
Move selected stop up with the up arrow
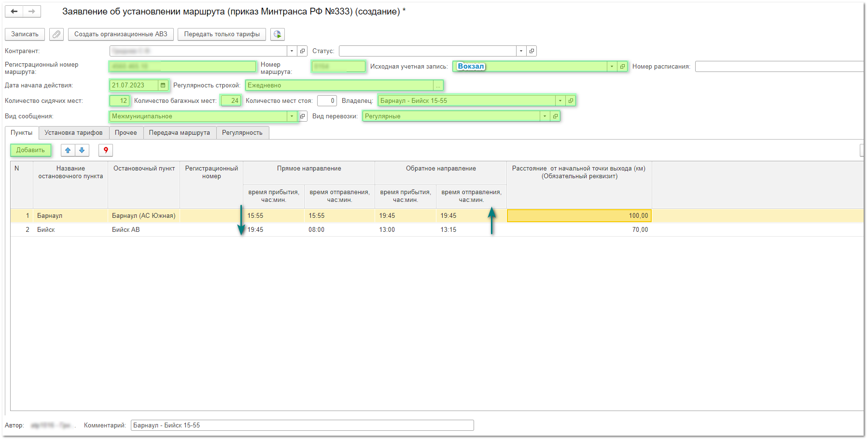point(68,150)
